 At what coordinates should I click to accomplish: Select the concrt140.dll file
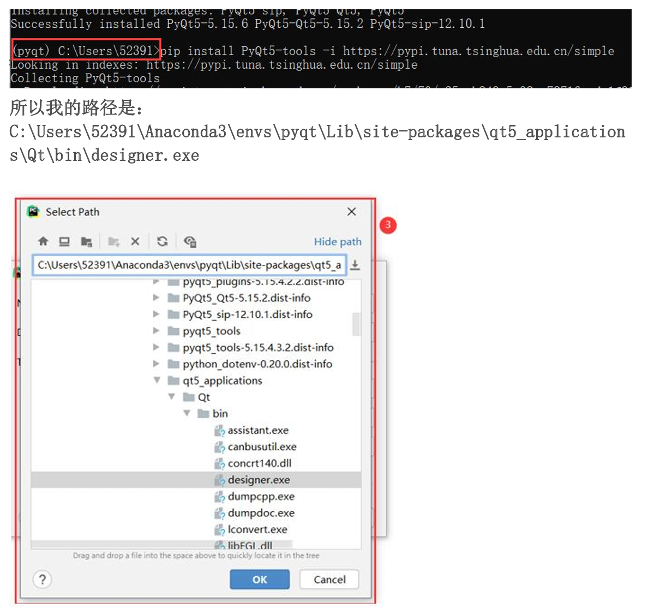pyautogui.click(x=196, y=463)
